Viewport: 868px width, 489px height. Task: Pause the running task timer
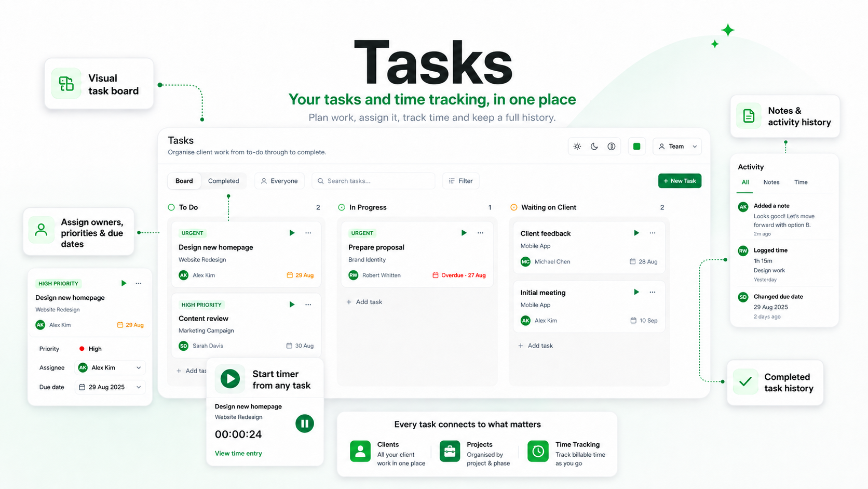[x=305, y=424]
